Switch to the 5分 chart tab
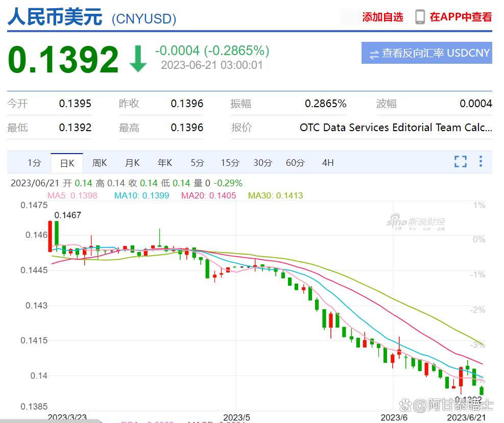Viewport: 504px width, 423px height. 197,163
